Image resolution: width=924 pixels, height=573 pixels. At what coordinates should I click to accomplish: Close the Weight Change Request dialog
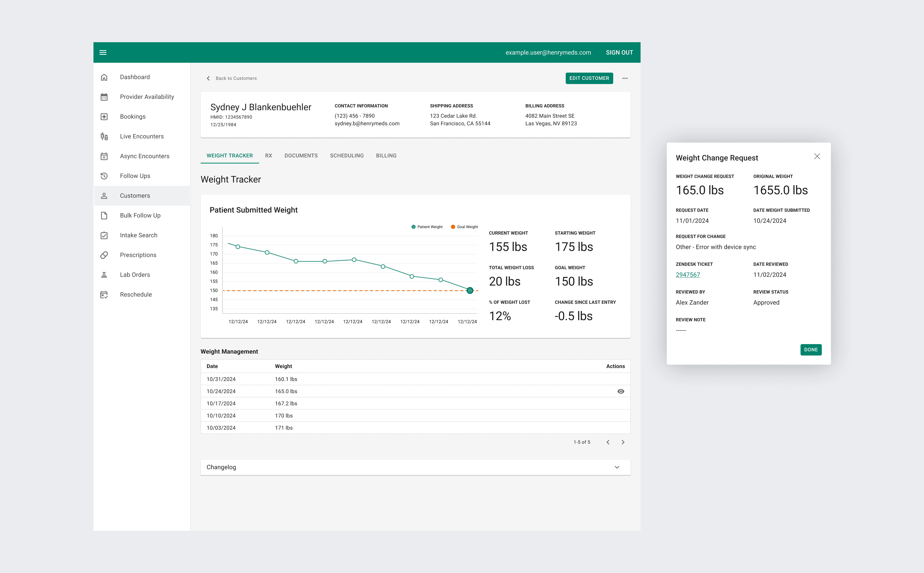pyautogui.click(x=817, y=156)
